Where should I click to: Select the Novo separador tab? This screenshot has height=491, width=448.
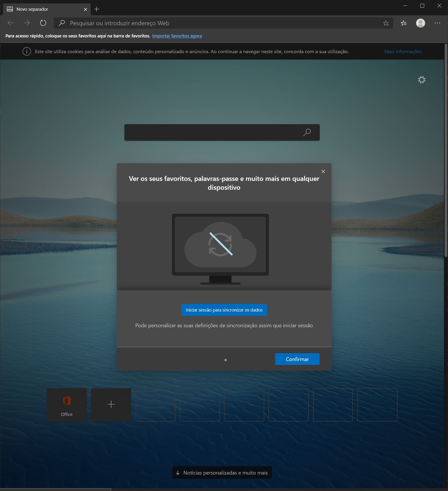[x=47, y=9]
